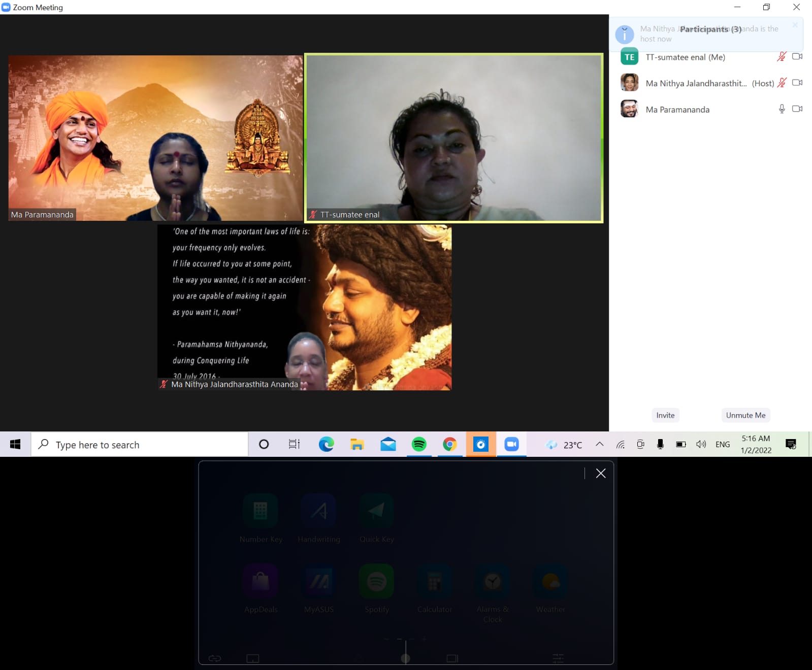Open the ENG input language selector
The width and height of the screenshot is (812, 670).
pyautogui.click(x=722, y=445)
